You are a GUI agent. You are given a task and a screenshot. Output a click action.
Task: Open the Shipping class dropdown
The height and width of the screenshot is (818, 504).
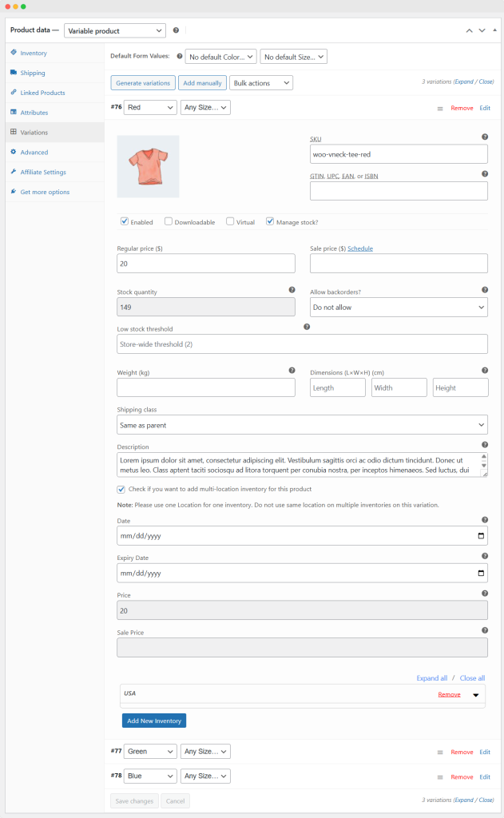(302, 425)
